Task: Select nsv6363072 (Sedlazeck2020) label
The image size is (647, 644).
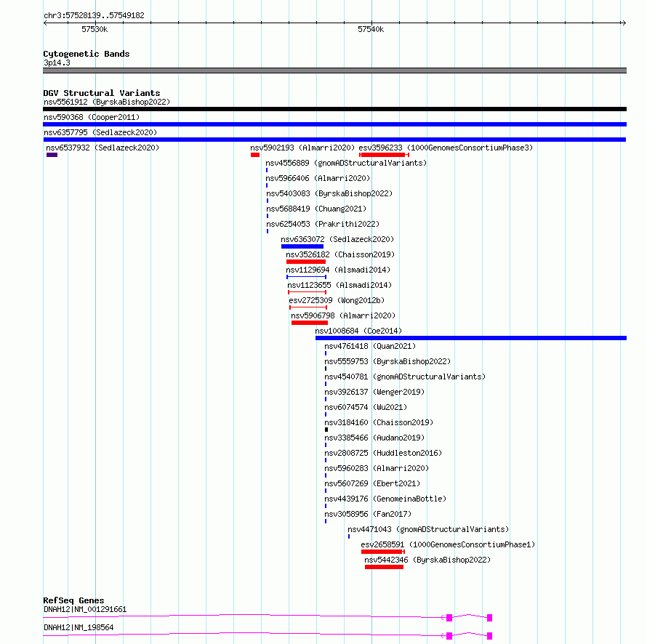Action: 337,239
